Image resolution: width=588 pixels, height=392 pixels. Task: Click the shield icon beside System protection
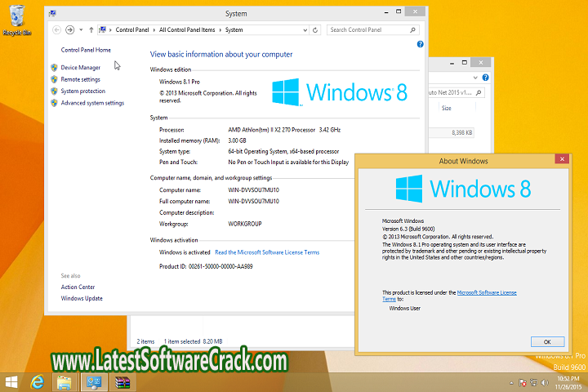[54, 91]
